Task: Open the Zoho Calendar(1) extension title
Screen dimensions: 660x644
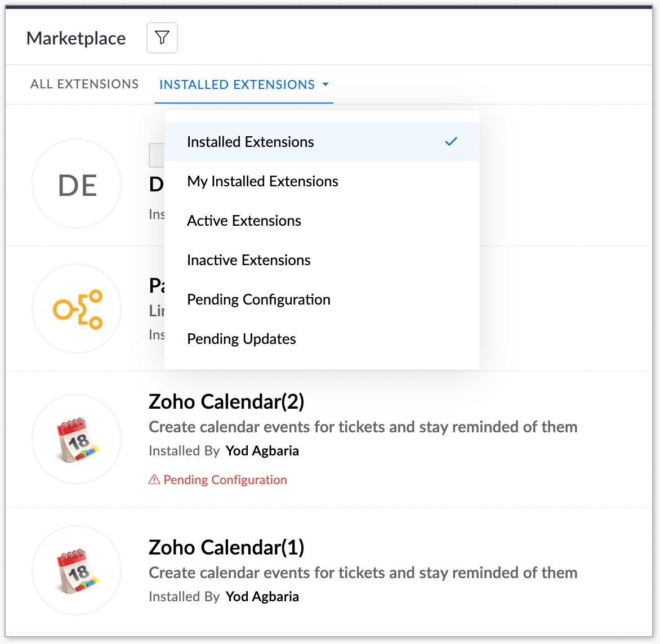Action: click(x=226, y=547)
